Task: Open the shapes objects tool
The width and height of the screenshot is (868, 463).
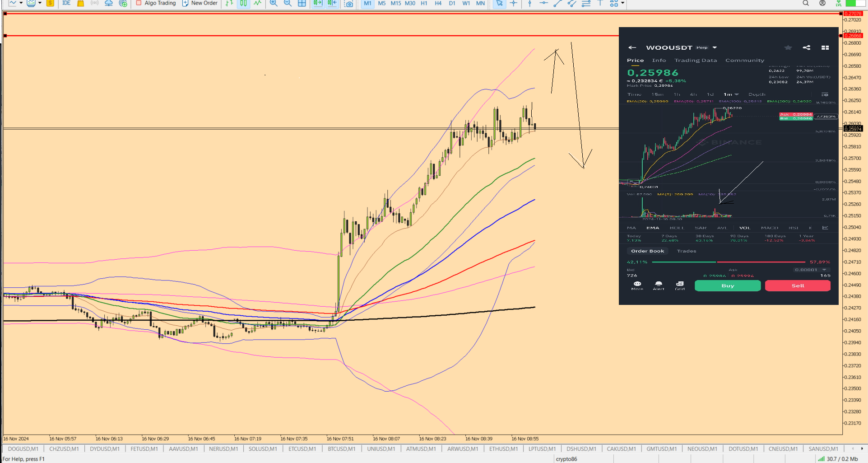Action: [x=614, y=3]
